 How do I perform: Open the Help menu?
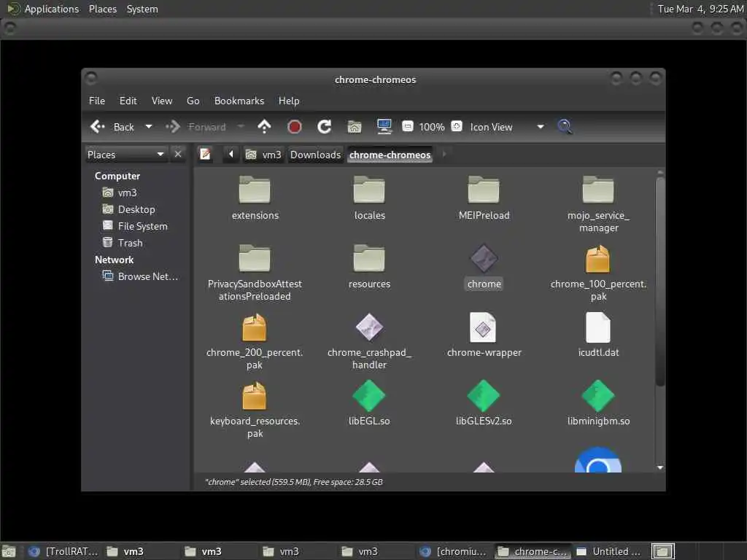click(289, 101)
